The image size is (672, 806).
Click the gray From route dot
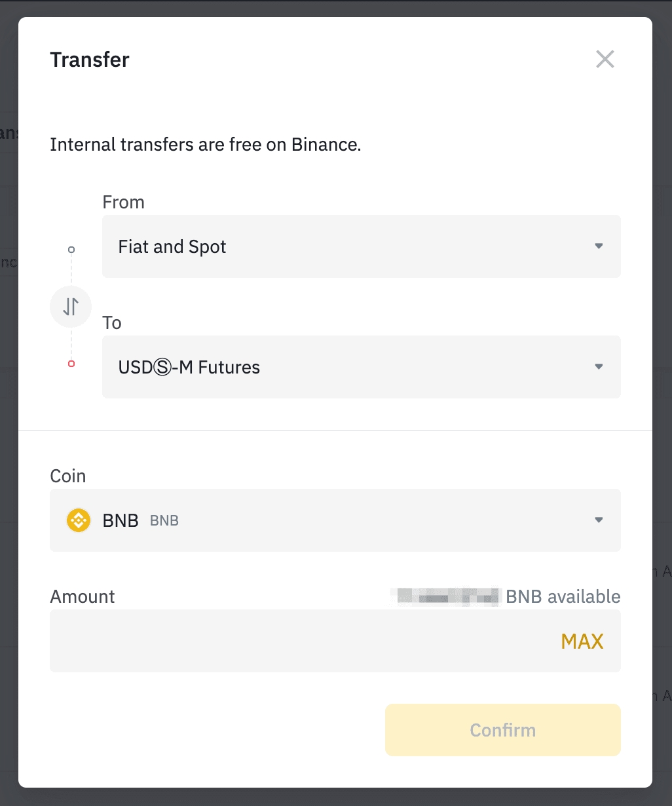pos(71,250)
